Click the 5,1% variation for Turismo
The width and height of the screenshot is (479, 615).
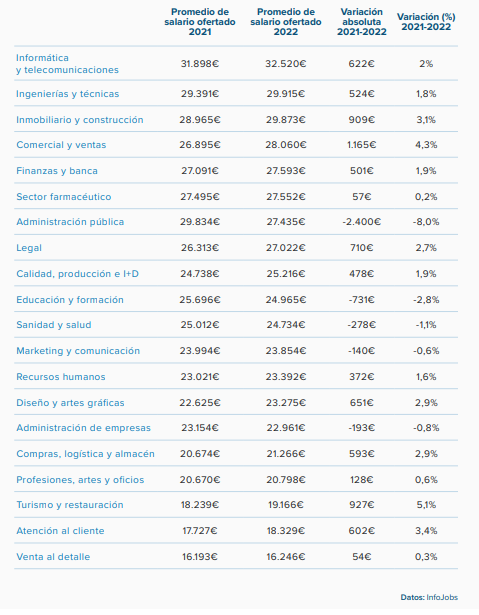[x=426, y=505]
